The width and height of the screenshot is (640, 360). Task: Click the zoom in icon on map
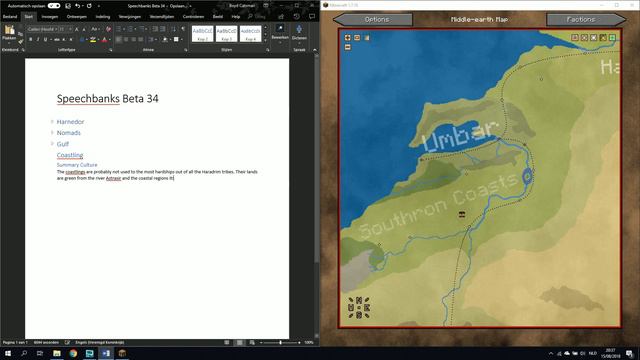[348, 38]
